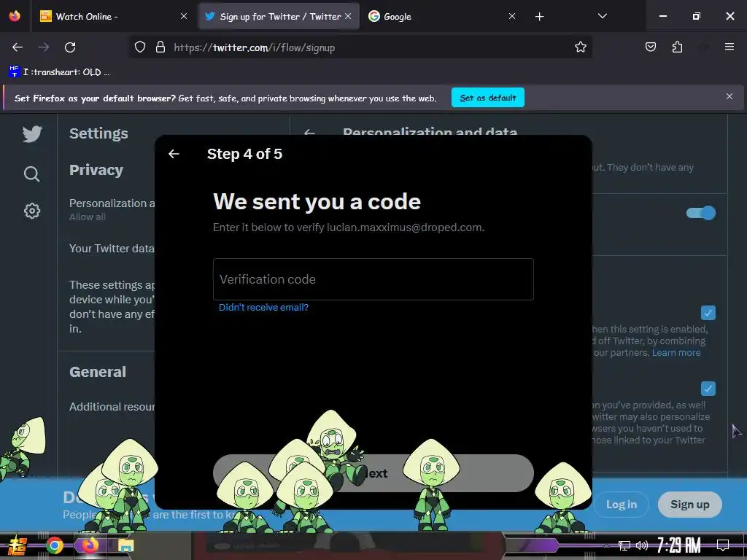Open the search explore icon in sidebar
747x560 pixels.
point(32,174)
